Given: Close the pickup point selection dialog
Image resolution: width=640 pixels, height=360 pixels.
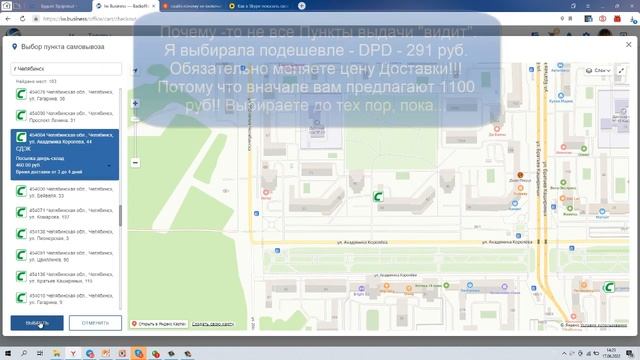Looking at the screenshot, I should [629, 44].
